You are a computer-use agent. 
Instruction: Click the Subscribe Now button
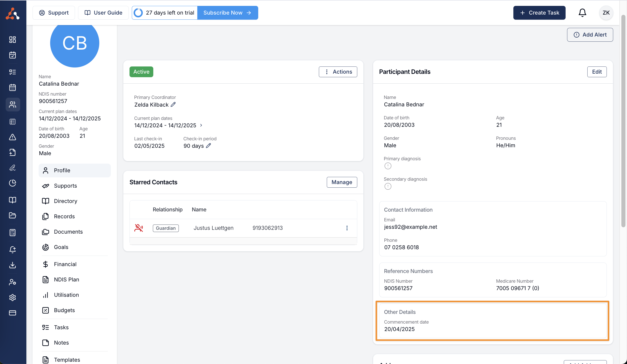pos(228,13)
